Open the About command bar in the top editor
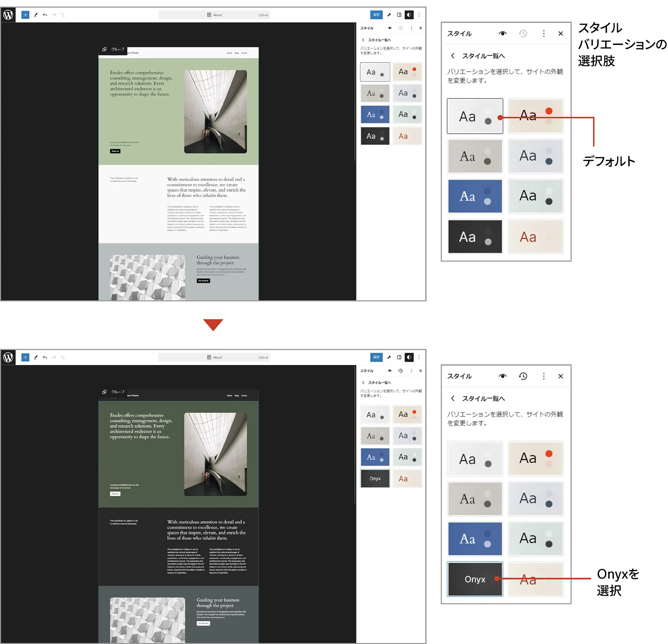Screen dimensions: 668x644 [214, 15]
